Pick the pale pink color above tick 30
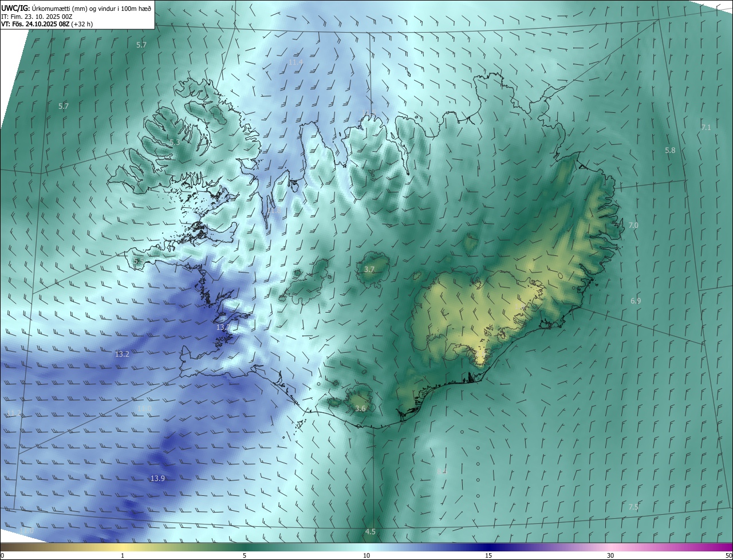Image resolution: width=733 pixels, height=560 pixels. click(610, 547)
